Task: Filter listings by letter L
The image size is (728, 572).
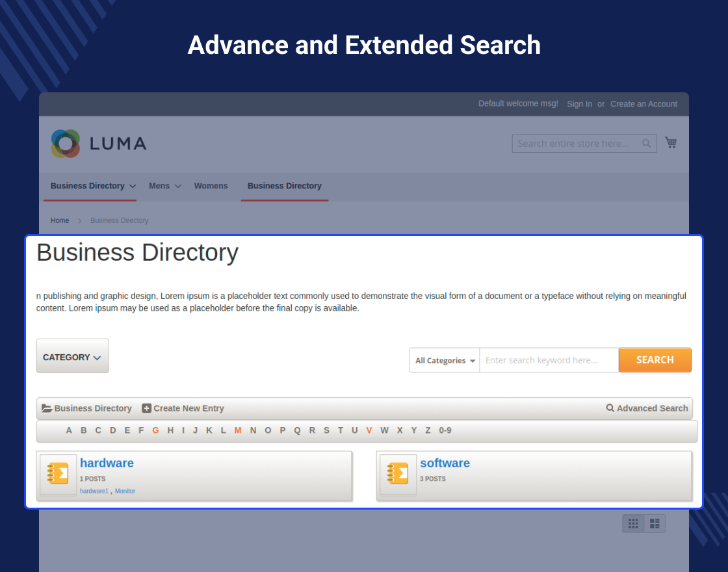Action: click(x=224, y=430)
